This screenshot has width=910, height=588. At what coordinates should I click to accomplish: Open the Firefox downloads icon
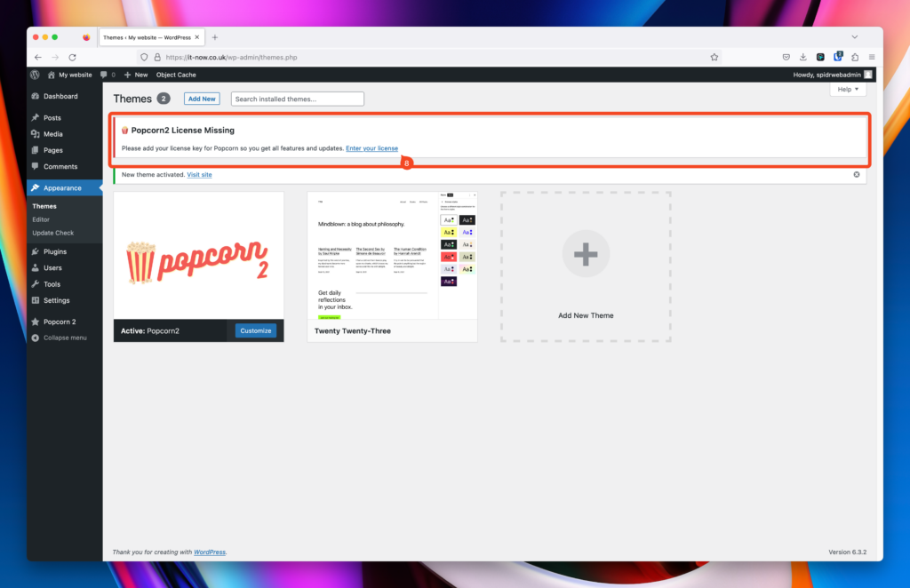[803, 57]
